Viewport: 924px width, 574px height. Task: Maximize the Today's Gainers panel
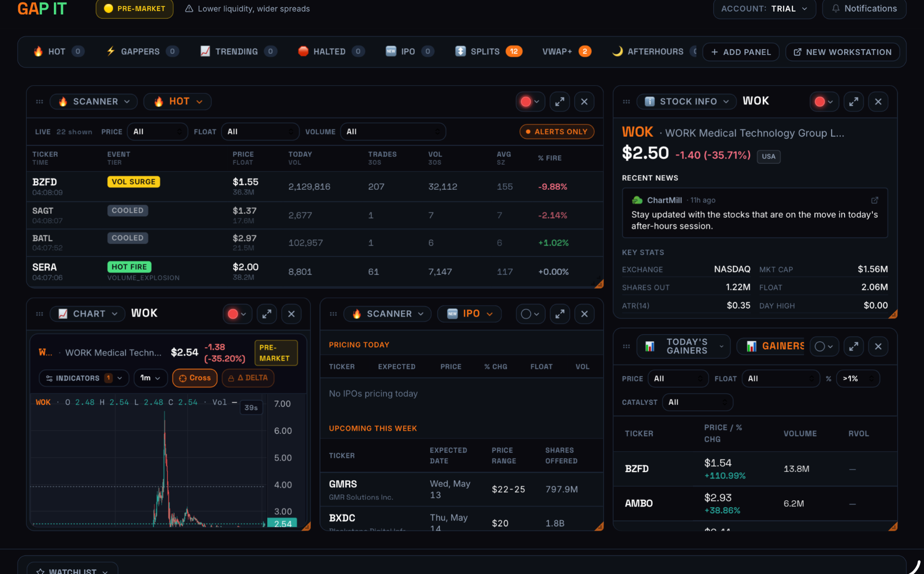tap(854, 346)
